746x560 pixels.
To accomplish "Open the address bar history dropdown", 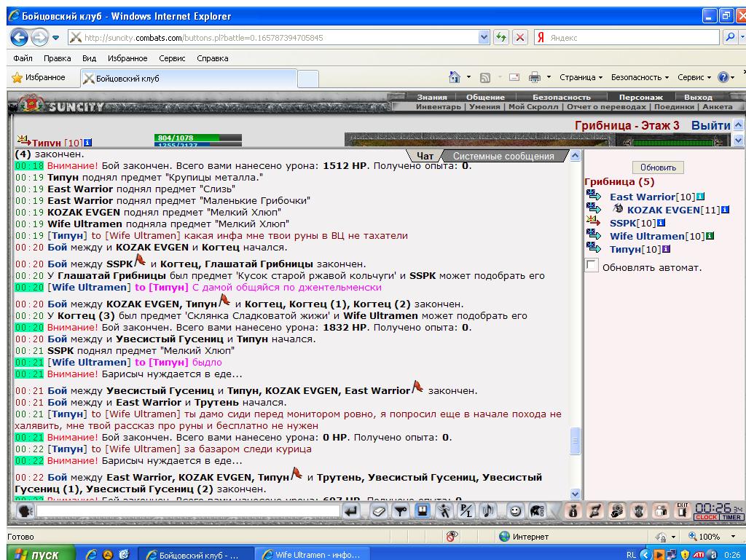I will pos(484,37).
